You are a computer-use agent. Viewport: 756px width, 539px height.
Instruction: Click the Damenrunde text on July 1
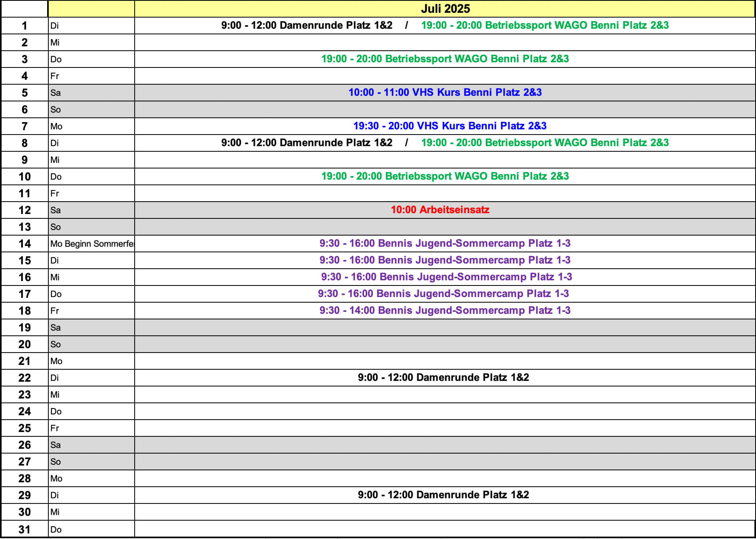[x=306, y=26]
